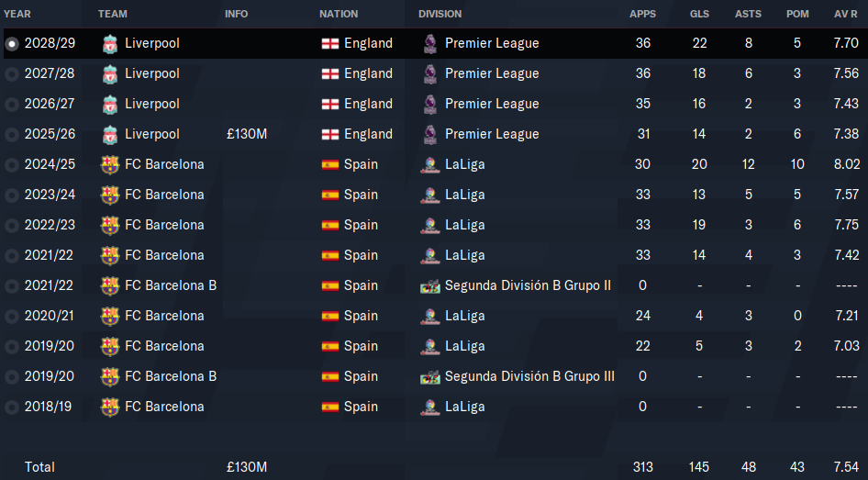Sort the table by the YEAR column header
The height and width of the screenshot is (480, 868).
tap(17, 14)
